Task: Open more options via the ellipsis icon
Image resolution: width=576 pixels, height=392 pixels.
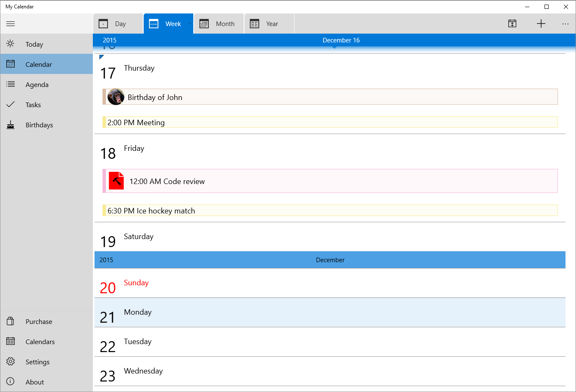Action: pyautogui.click(x=565, y=24)
